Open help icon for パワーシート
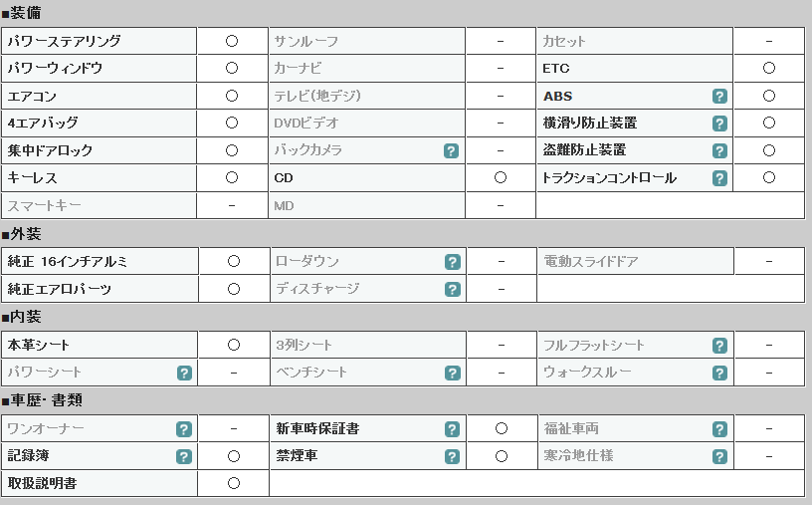The image size is (812, 505). (184, 373)
